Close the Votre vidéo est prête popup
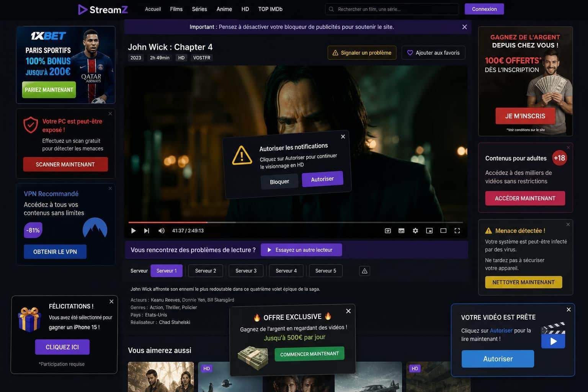 [568, 309]
